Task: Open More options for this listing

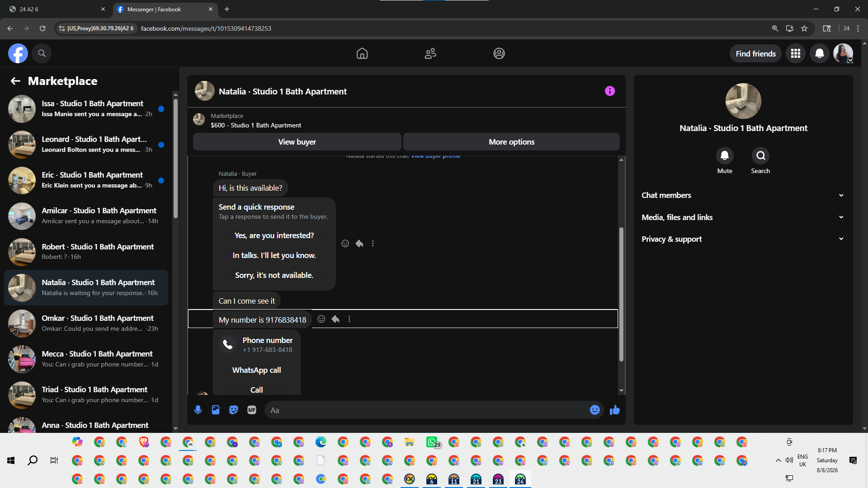Action: click(511, 142)
